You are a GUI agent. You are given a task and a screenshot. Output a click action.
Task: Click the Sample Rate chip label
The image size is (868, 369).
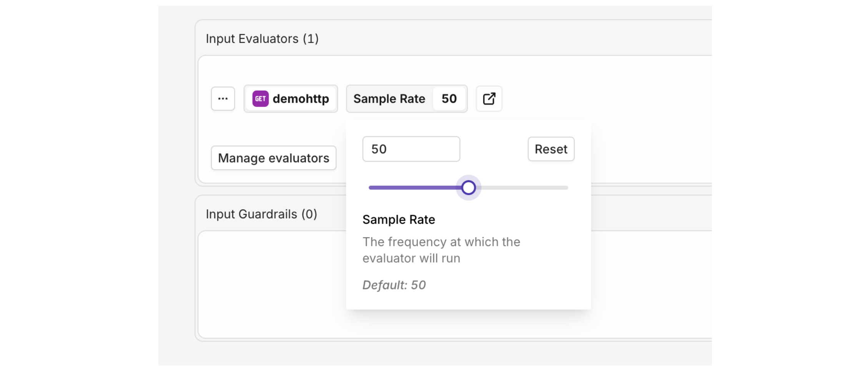tap(389, 99)
